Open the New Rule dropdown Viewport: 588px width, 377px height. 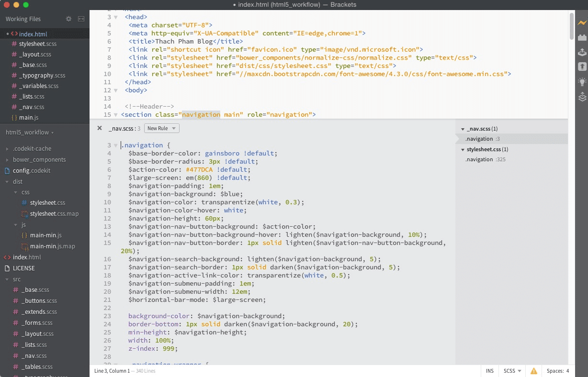point(161,128)
